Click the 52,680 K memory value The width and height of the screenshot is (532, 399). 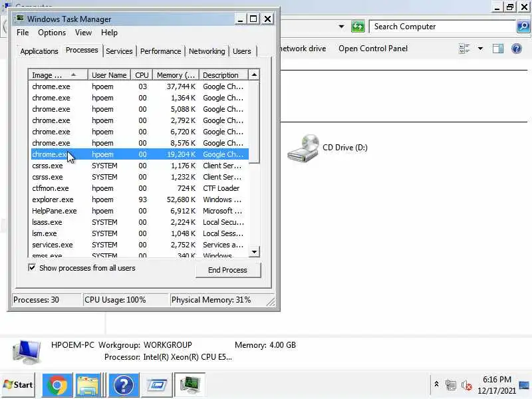181,199
